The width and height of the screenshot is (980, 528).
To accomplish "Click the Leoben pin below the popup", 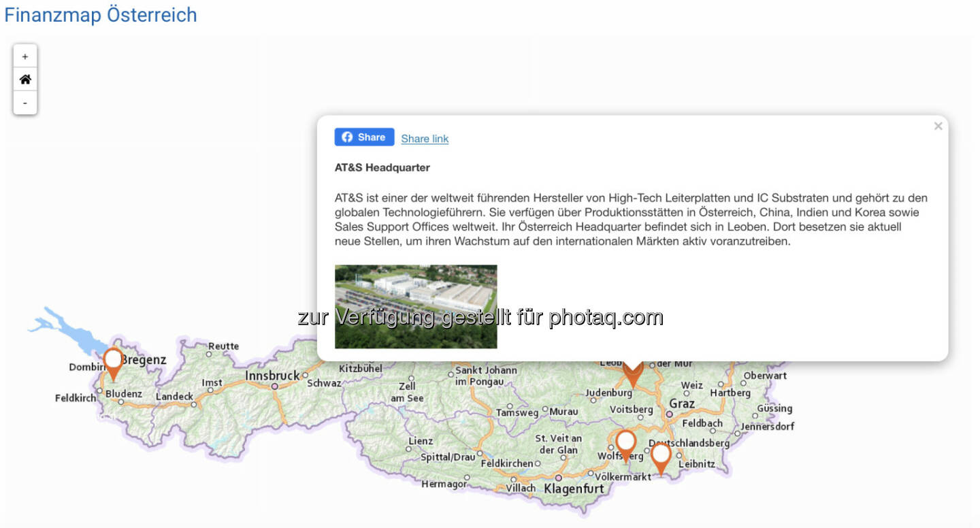I will [x=633, y=373].
